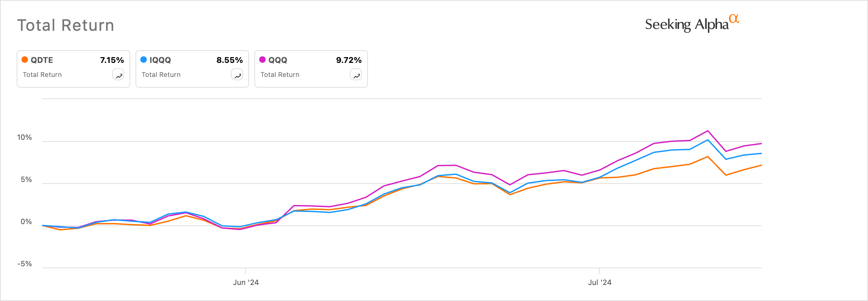This screenshot has height=301, width=868.
Task: Click the QQQ trend chart icon
Action: (356, 75)
